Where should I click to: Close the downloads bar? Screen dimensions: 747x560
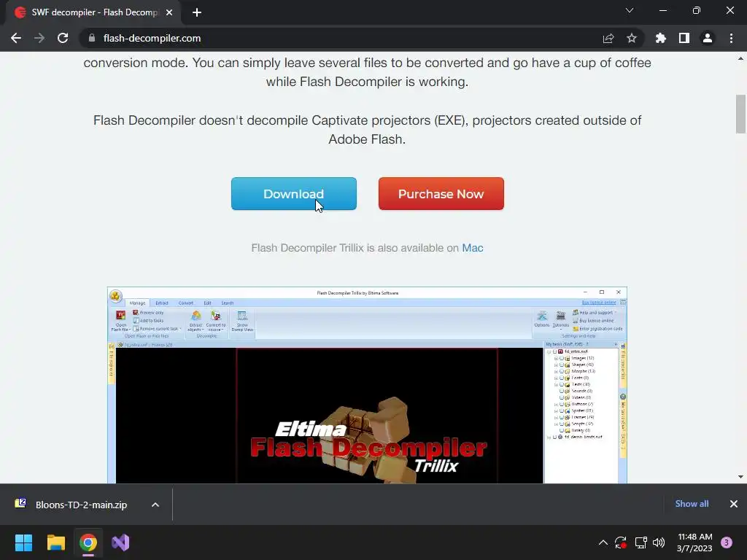pyautogui.click(x=734, y=504)
